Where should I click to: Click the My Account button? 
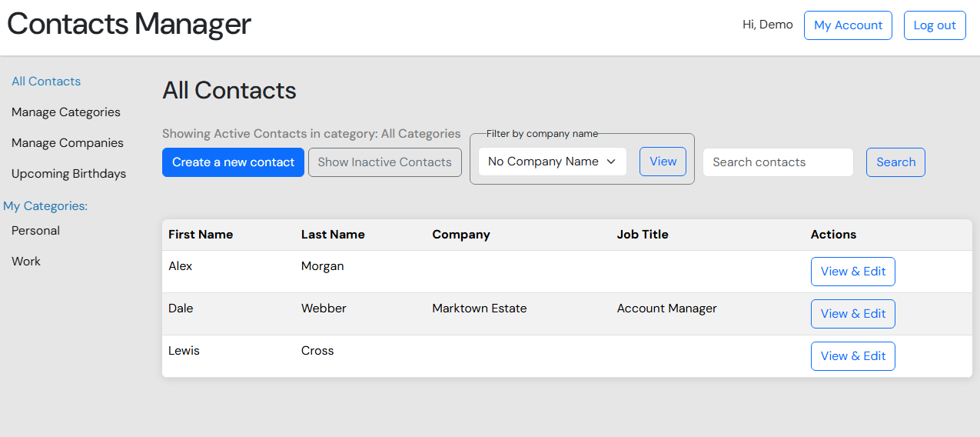point(848,25)
